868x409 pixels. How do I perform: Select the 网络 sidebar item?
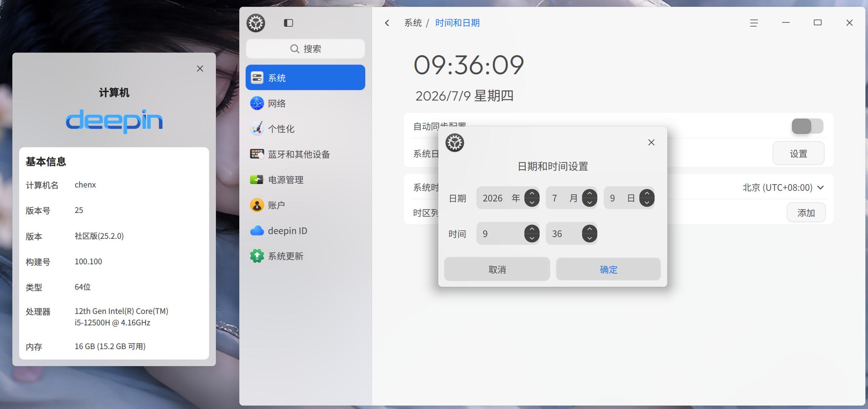(305, 103)
